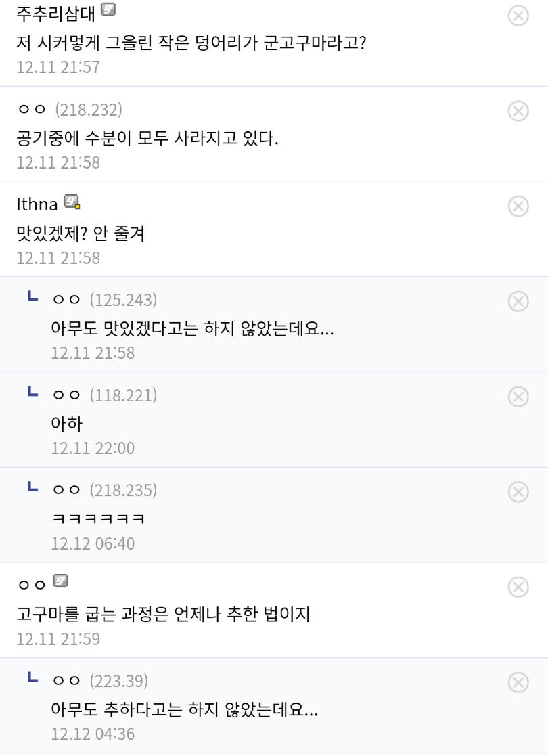This screenshot has height=756, width=548.
Task: Click the reply arrow beside ㅇㅇ (125.243)
Action: (x=32, y=296)
